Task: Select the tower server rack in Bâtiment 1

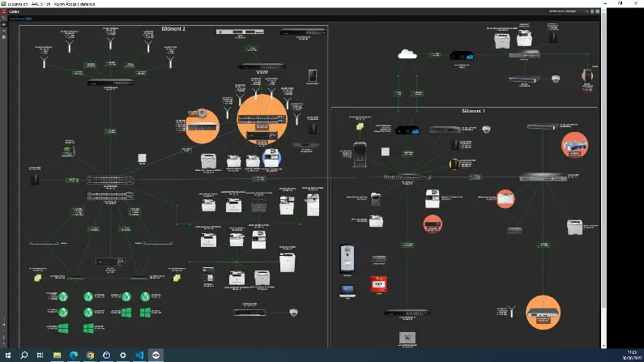Action: point(360,154)
